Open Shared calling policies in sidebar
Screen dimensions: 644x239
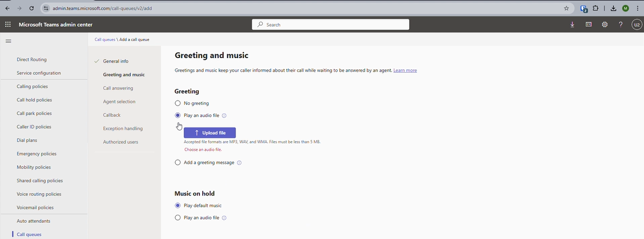point(39,180)
